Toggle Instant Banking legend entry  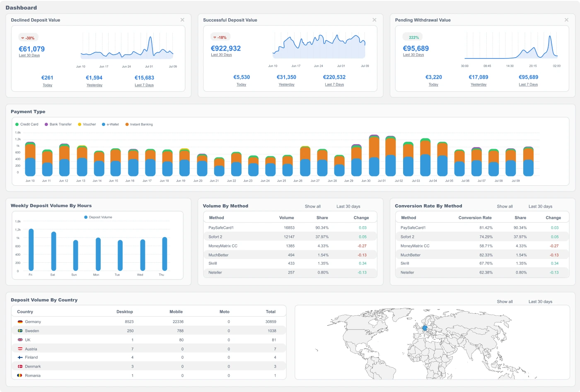point(139,124)
